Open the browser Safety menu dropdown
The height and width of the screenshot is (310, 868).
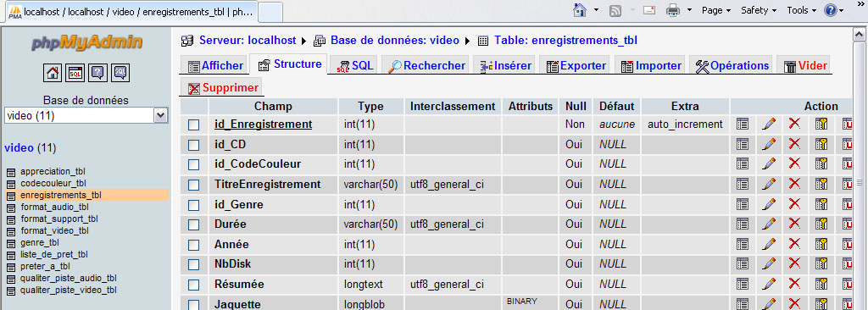(x=759, y=10)
